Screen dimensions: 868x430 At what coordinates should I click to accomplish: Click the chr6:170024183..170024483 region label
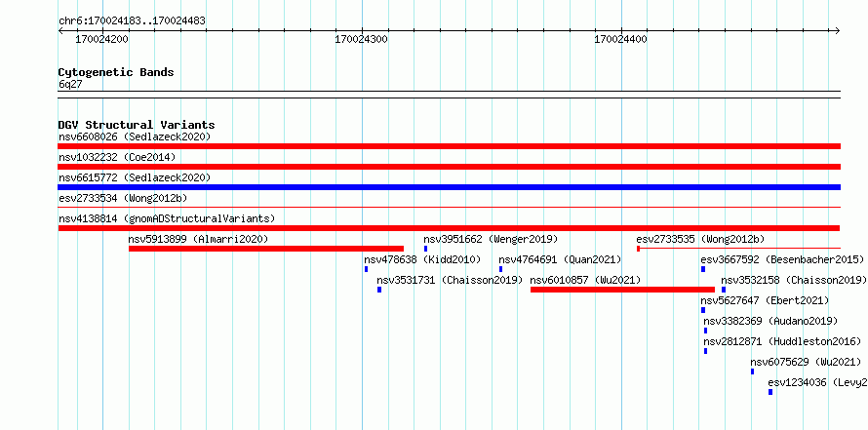coord(132,21)
